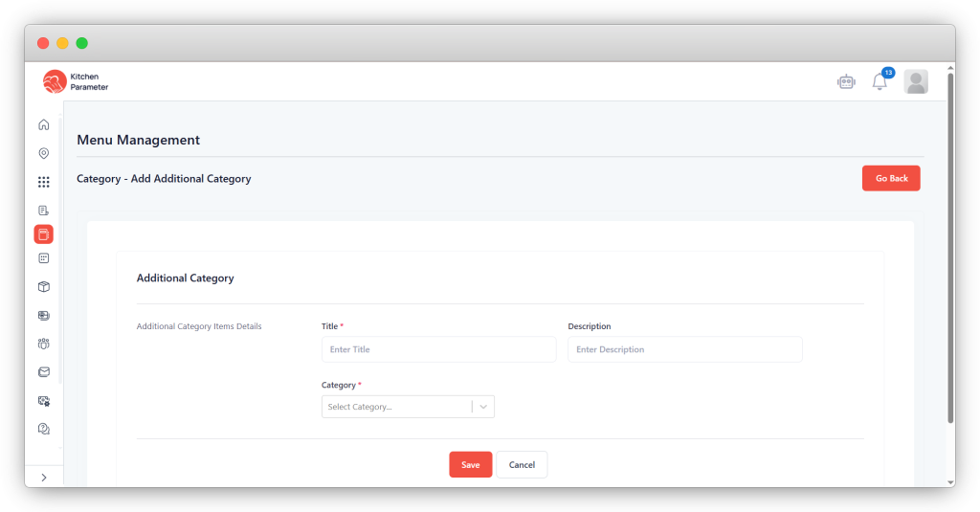This screenshot has width=980, height=512.
Task: Click the help chat bubble sidebar icon
Action: pos(43,429)
